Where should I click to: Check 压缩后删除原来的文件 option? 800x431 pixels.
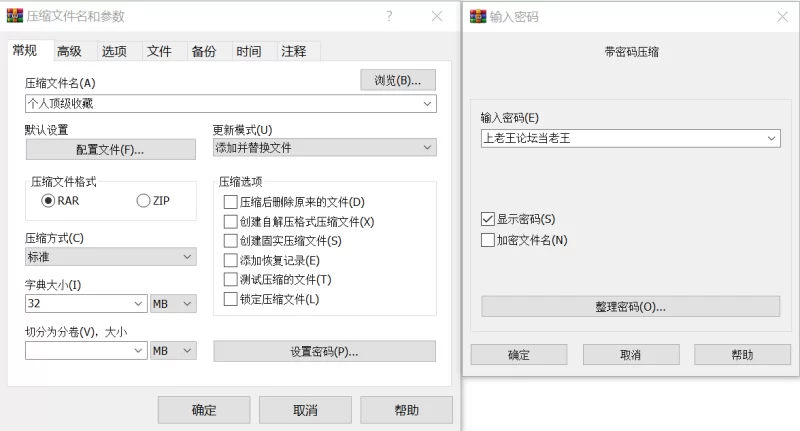tap(231, 202)
